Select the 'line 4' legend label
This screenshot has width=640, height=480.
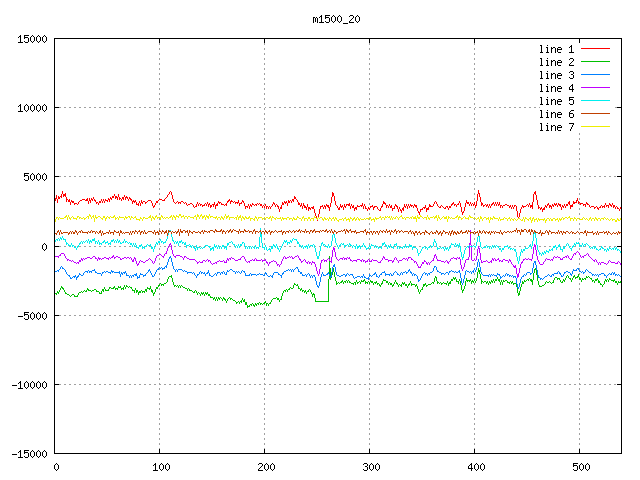coord(557,88)
